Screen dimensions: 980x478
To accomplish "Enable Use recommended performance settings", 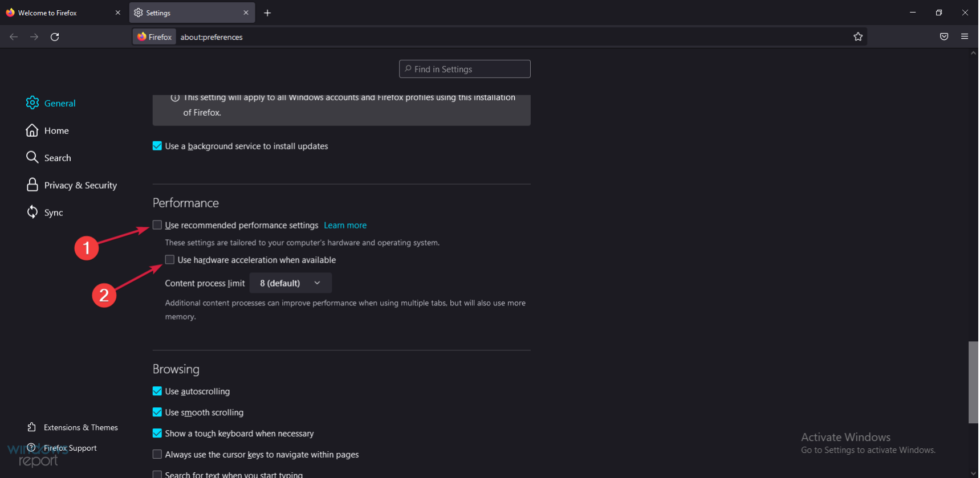I will 157,225.
